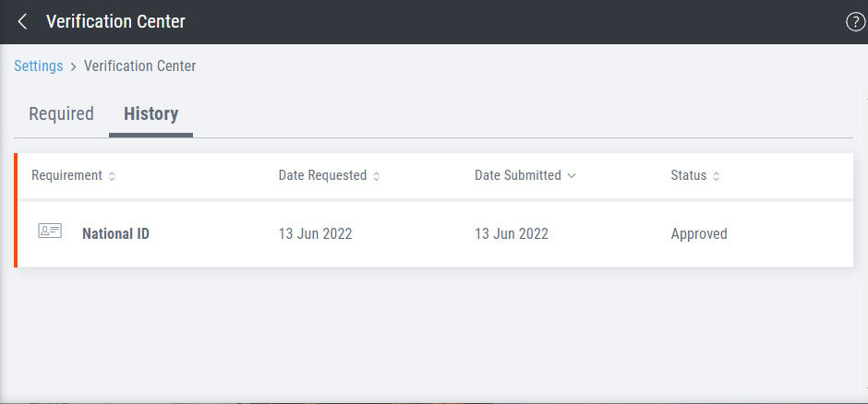The image size is (868, 404).
Task: Click the Verification Center page title
Action: tap(115, 21)
